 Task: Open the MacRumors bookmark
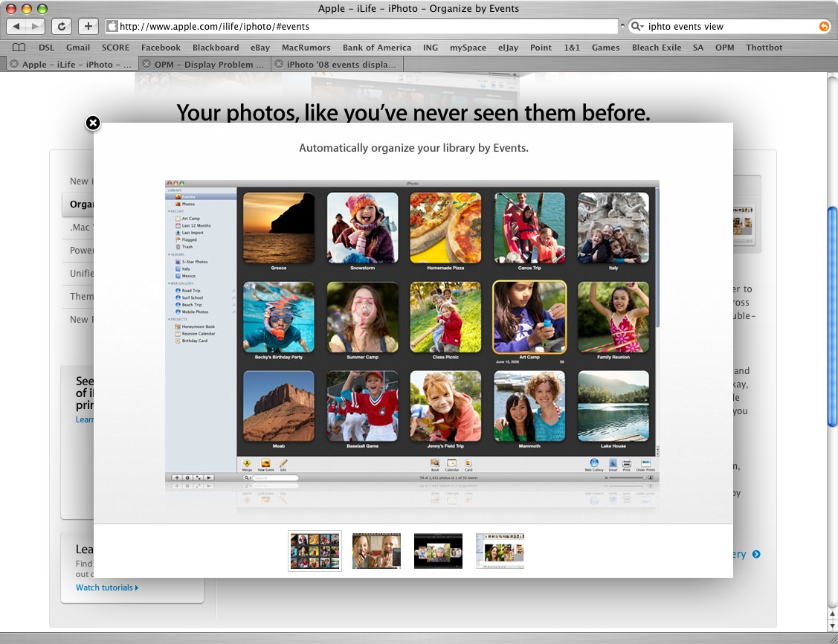[x=306, y=48]
